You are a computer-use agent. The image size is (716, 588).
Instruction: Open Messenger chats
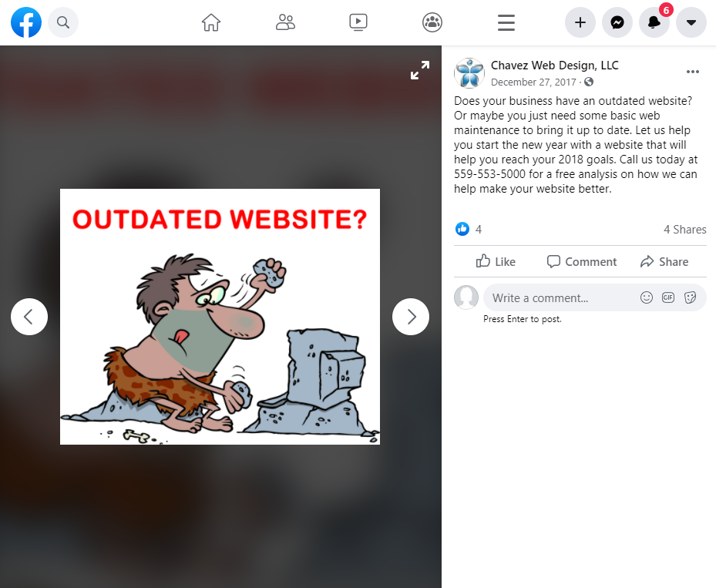(x=617, y=22)
